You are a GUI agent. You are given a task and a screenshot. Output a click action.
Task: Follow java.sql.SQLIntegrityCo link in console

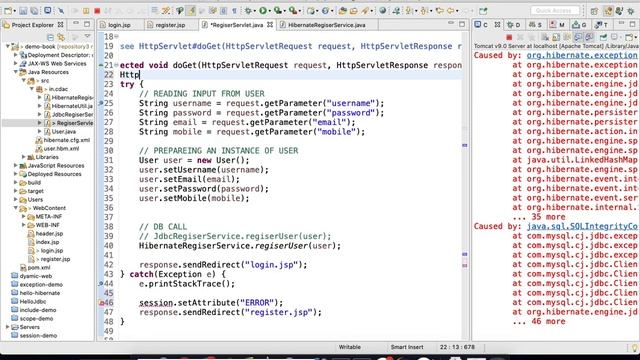point(582,226)
